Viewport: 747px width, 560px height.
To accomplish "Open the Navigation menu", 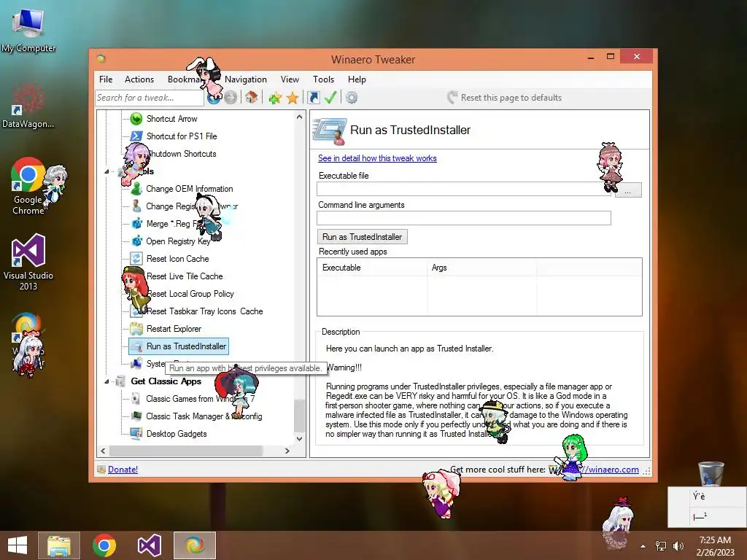I will click(x=246, y=79).
